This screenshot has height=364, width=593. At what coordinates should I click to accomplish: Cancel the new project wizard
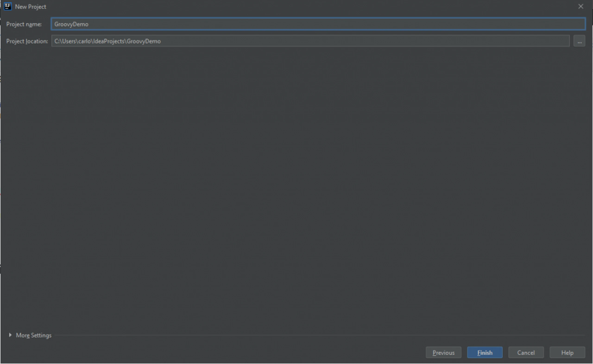click(x=526, y=352)
